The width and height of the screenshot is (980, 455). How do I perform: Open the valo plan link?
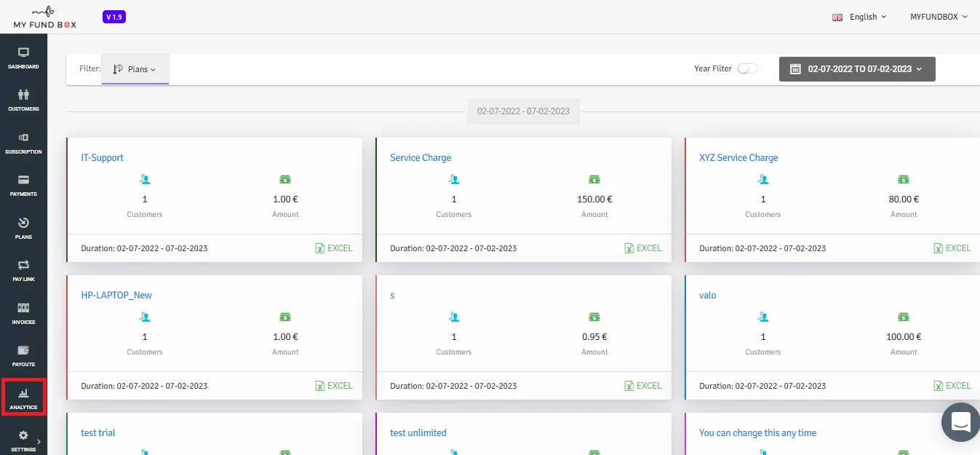(708, 295)
